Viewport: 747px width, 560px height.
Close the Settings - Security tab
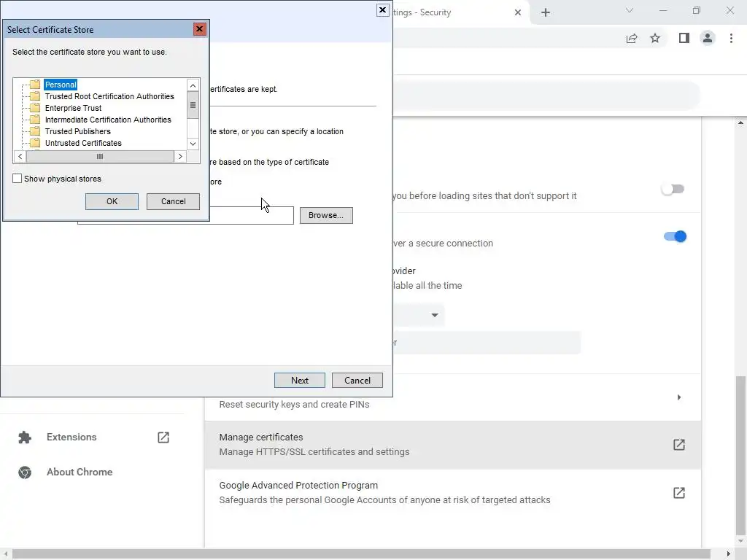pyautogui.click(x=518, y=12)
